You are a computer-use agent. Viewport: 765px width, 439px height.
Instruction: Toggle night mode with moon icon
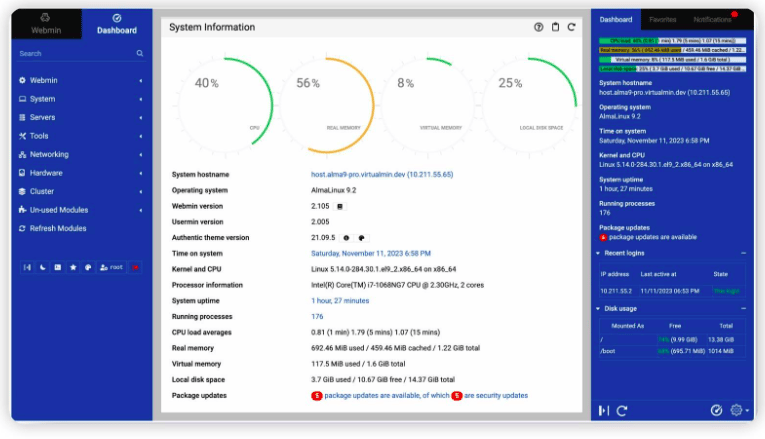(42, 267)
